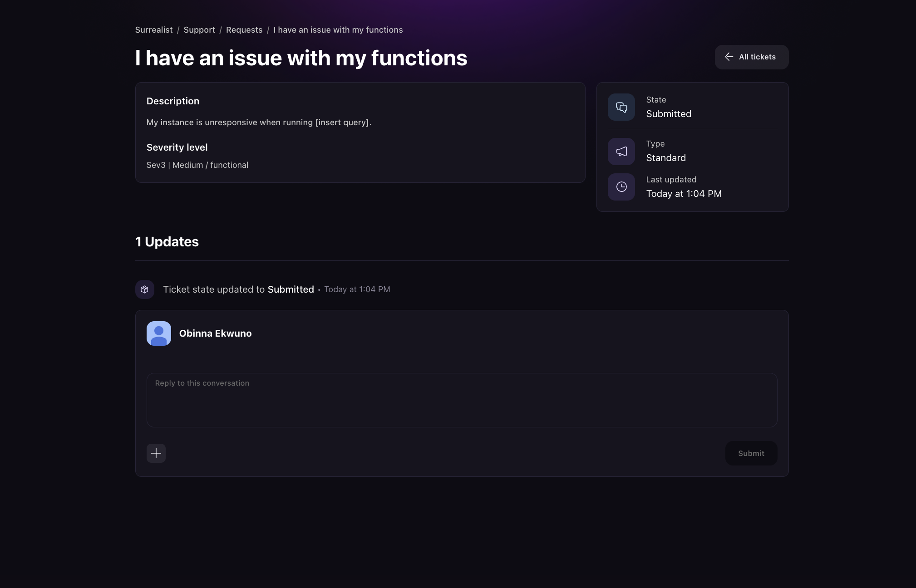Click the Standard type value
The height and width of the screenshot is (588, 916).
(x=665, y=158)
